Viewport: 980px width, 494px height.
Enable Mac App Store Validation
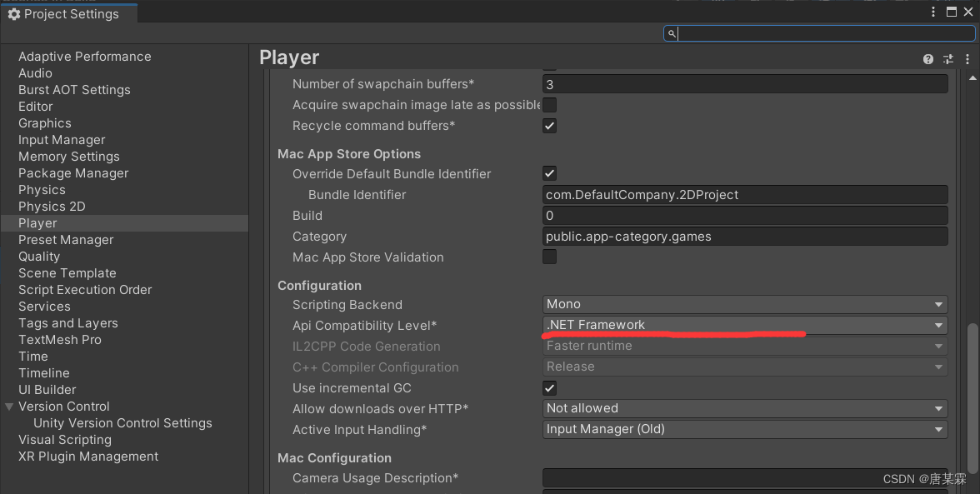coord(548,257)
